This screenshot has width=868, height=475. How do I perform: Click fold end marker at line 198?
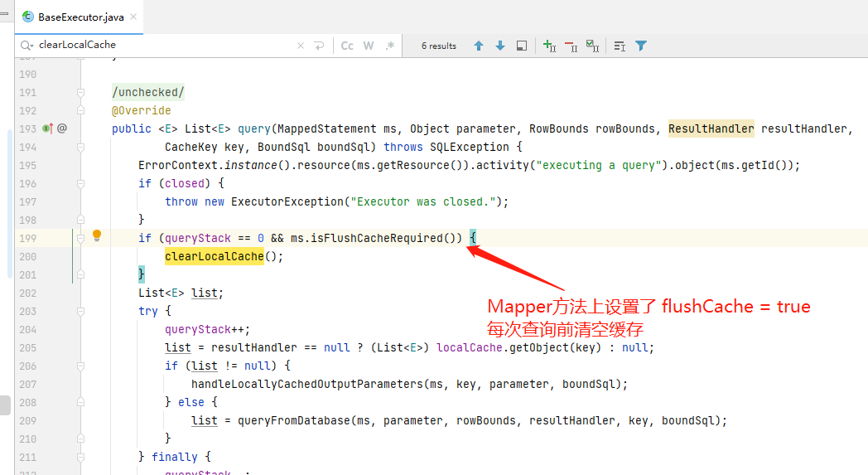pyautogui.click(x=81, y=220)
